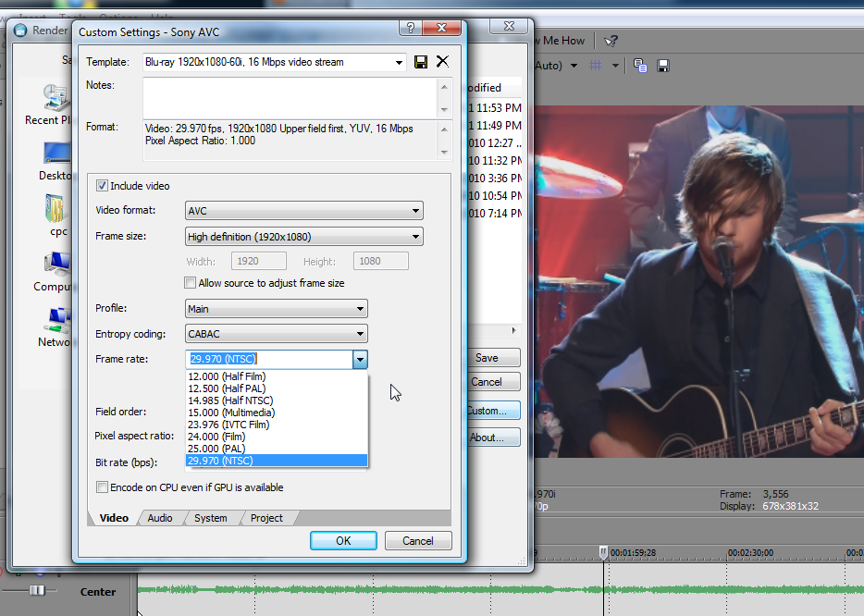Image resolution: width=864 pixels, height=616 pixels.
Task: Open the Entropy coding CABAC dropdown
Action: tap(360, 334)
